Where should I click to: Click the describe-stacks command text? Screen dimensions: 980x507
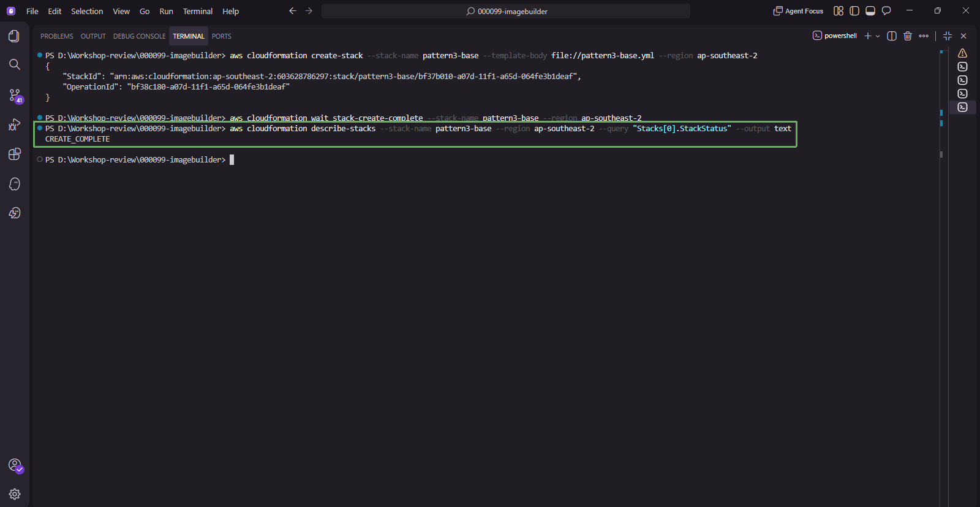tap(510, 129)
